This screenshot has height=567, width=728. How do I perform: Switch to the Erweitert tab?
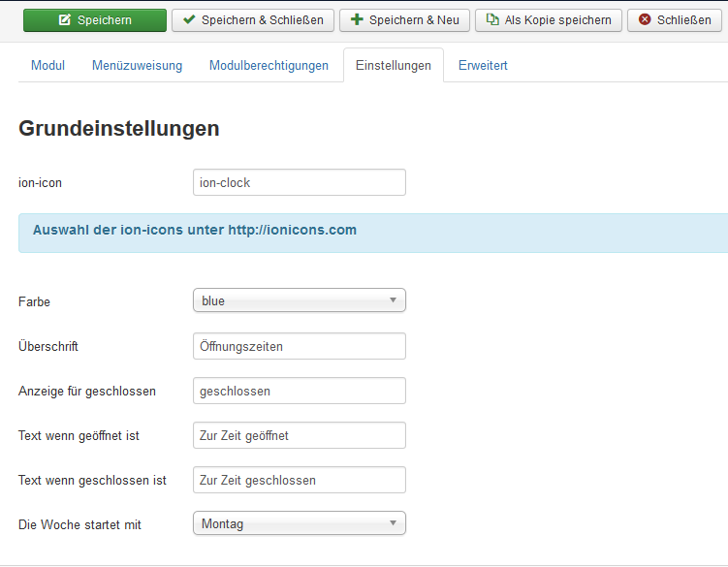[x=483, y=66]
